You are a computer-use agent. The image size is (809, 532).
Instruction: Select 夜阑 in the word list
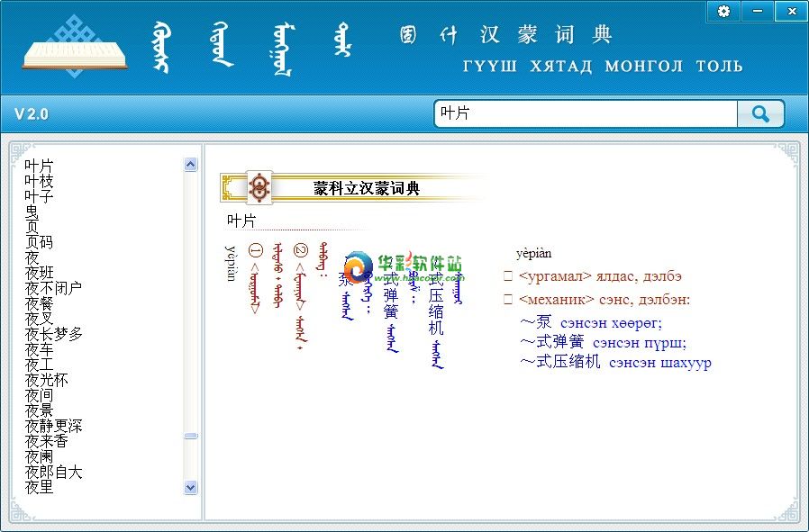[39, 456]
